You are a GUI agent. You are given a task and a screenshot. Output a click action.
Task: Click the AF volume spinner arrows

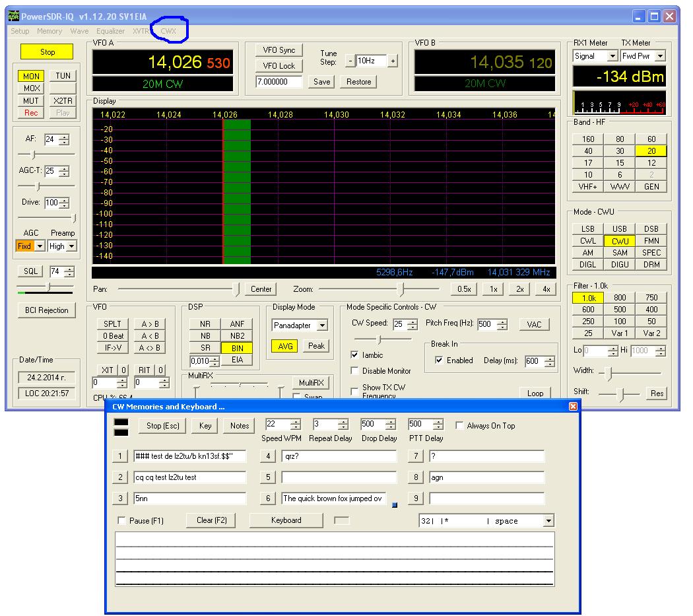click(65, 140)
